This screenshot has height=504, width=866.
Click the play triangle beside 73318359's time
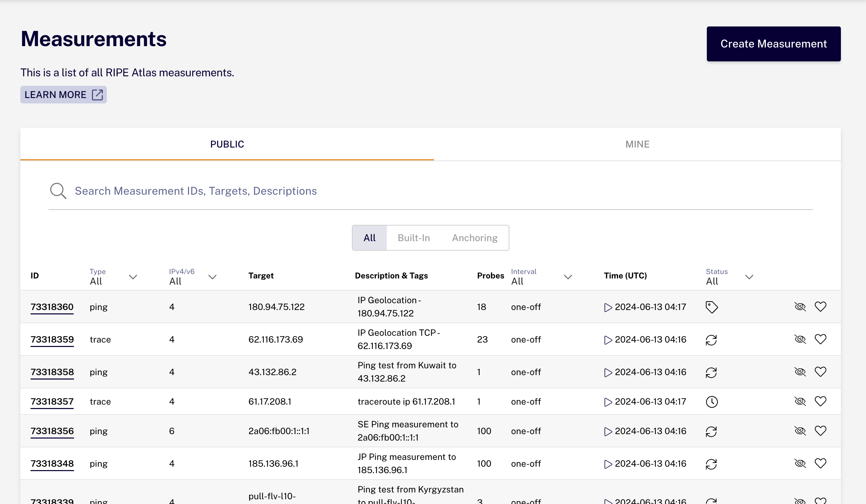tap(608, 340)
